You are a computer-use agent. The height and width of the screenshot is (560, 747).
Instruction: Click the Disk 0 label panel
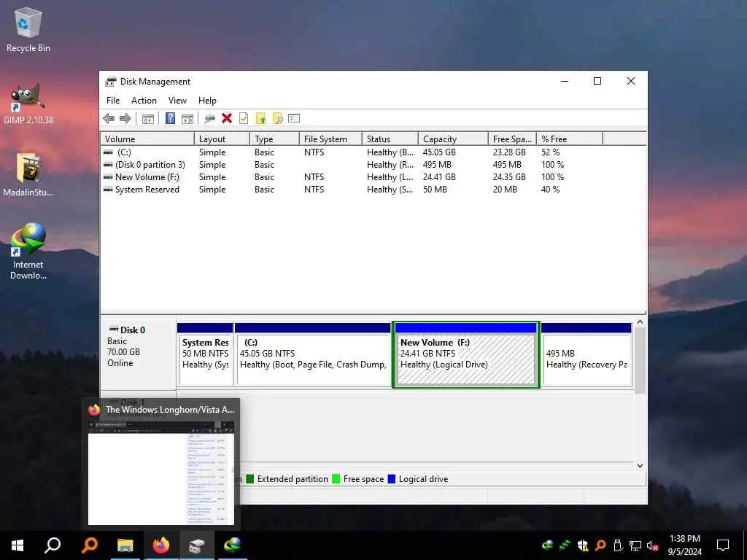tap(138, 355)
